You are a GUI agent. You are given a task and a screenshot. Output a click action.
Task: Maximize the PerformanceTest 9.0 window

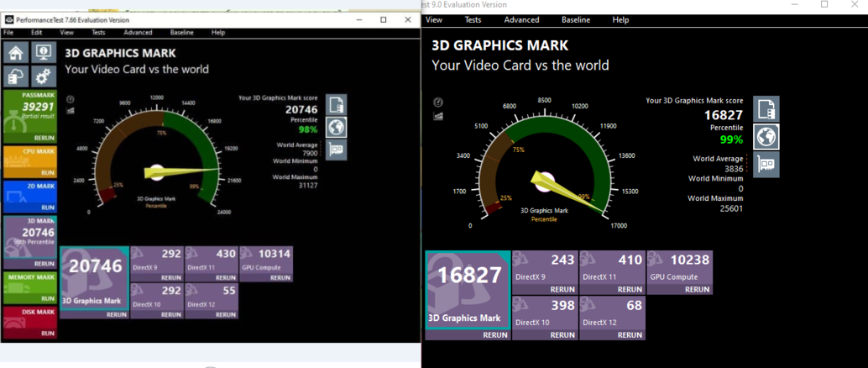(824, 4)
